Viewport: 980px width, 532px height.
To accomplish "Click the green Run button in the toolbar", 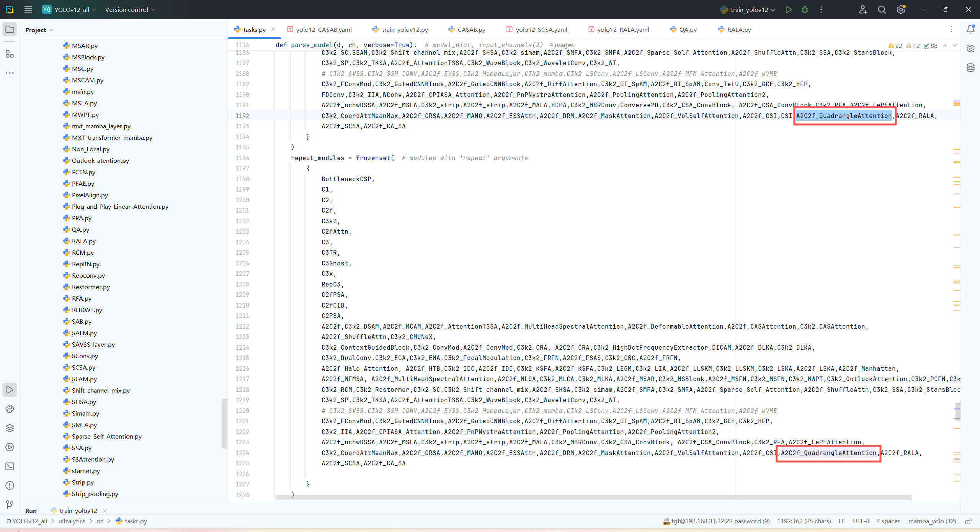I will 788,10.
